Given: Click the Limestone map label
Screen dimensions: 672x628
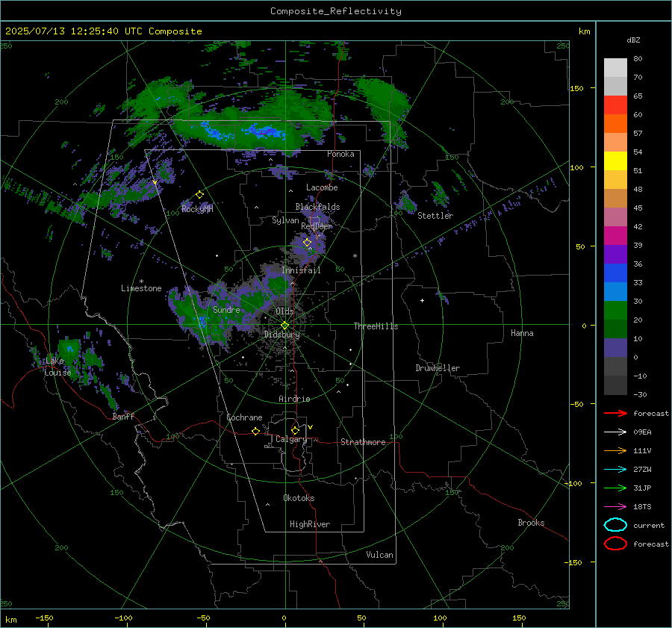Looking at the screenshot, I should click(x=141, y=288).
